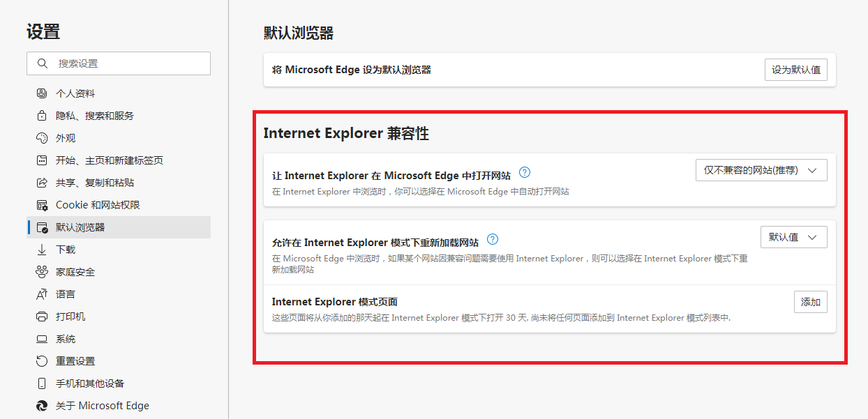This screenshot has height=419, width=868.
Task: Click 添加 to add an IE mode page
Action: (810, 301)
